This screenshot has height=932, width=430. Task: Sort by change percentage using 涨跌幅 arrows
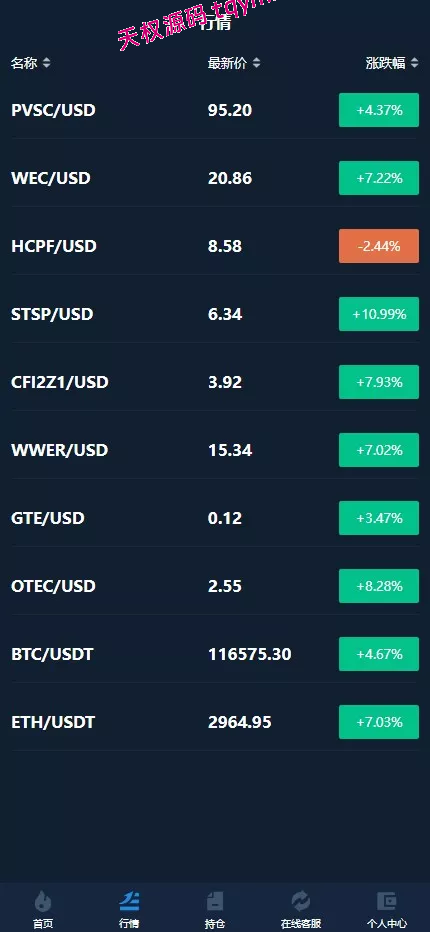click(415, 63)
